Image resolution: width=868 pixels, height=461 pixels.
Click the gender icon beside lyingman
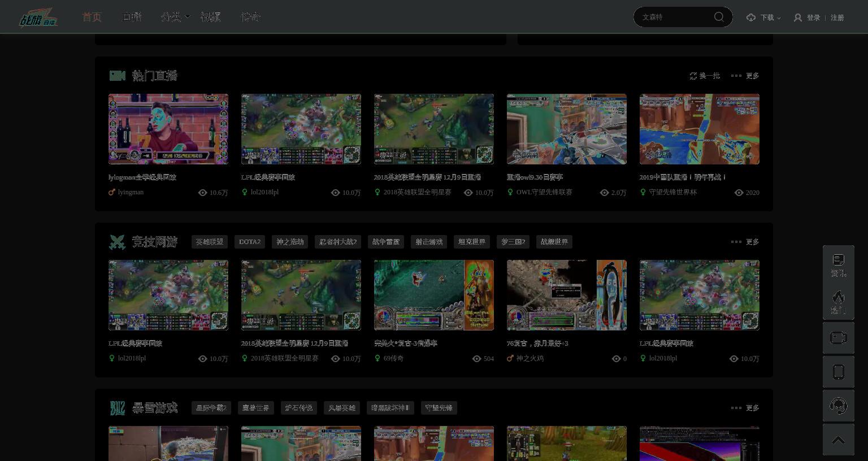coord(112,192)
